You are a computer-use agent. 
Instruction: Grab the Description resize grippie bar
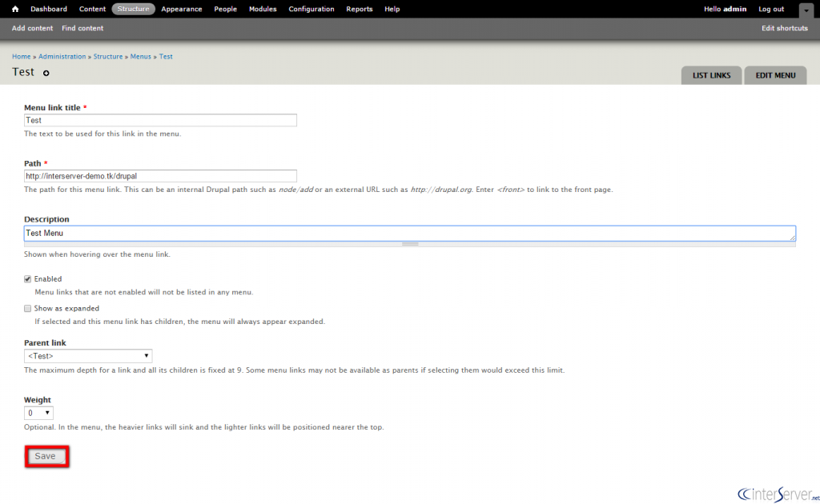coord(410,244)
